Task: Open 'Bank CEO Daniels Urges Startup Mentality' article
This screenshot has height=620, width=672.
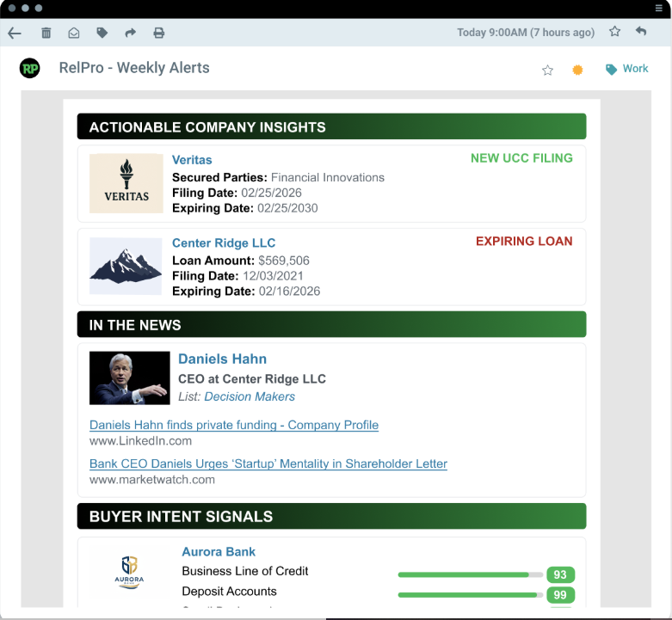Action: (x=268, y=463)
